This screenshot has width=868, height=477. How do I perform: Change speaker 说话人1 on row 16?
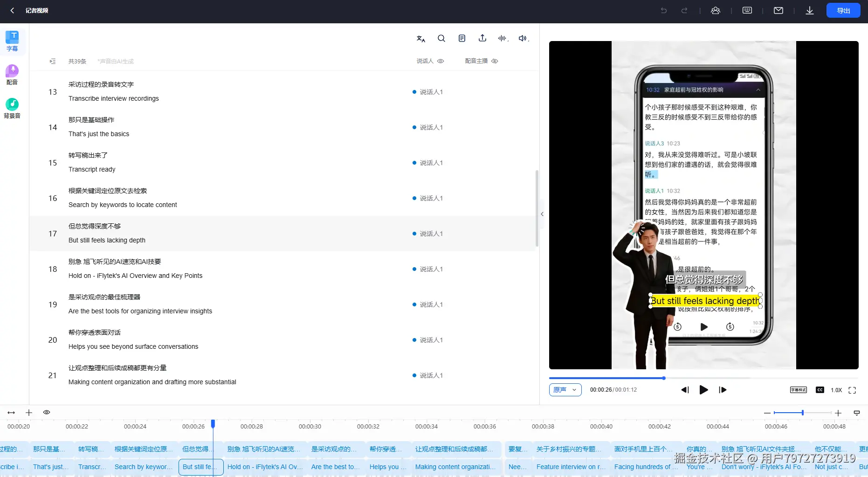(428, 198)
